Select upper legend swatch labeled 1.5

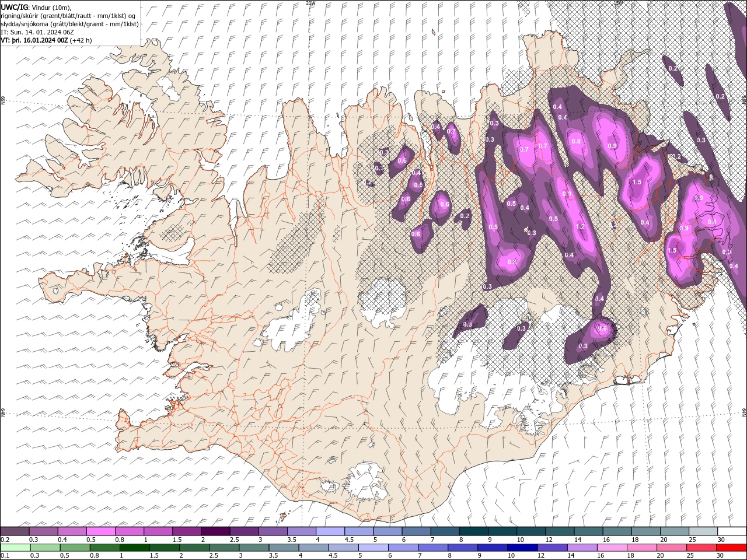tap(187, 531)
